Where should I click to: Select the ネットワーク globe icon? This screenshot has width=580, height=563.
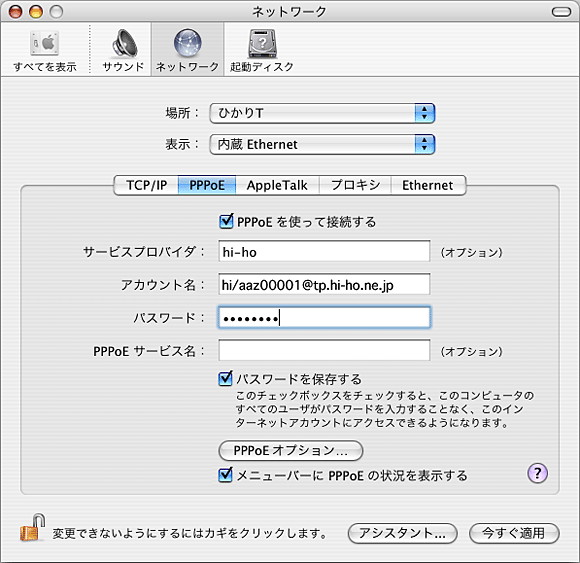pos(188,43)
